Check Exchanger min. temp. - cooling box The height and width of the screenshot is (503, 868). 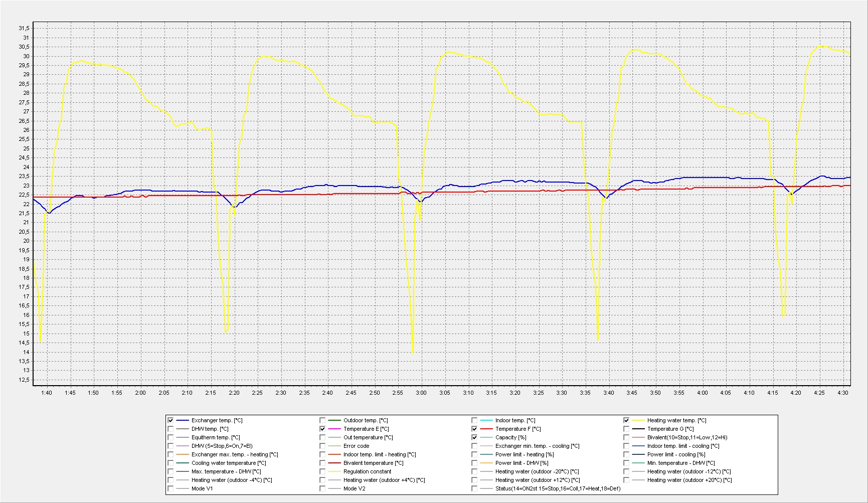[474, 446]
